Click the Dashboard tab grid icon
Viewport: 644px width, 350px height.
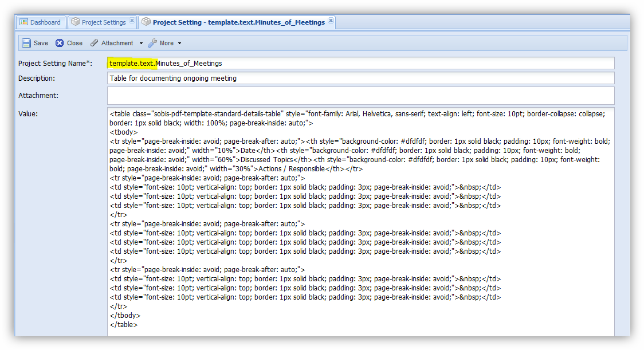(23, 22)
